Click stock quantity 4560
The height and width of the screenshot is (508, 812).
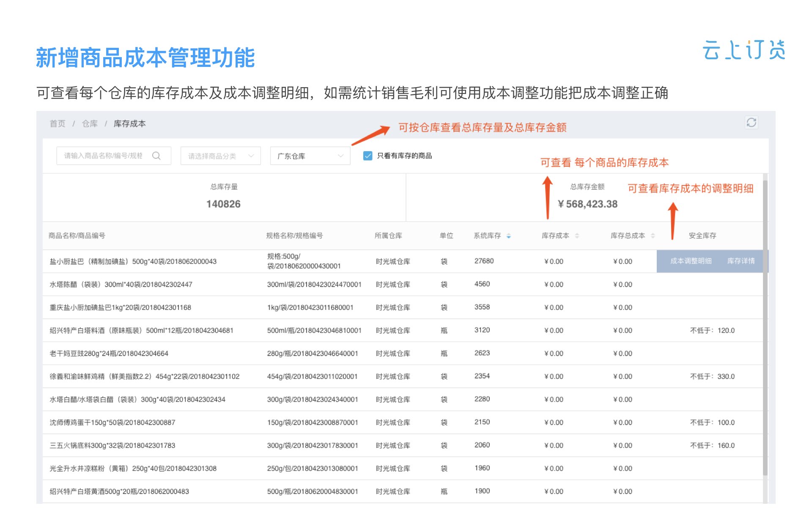point(482,284)
